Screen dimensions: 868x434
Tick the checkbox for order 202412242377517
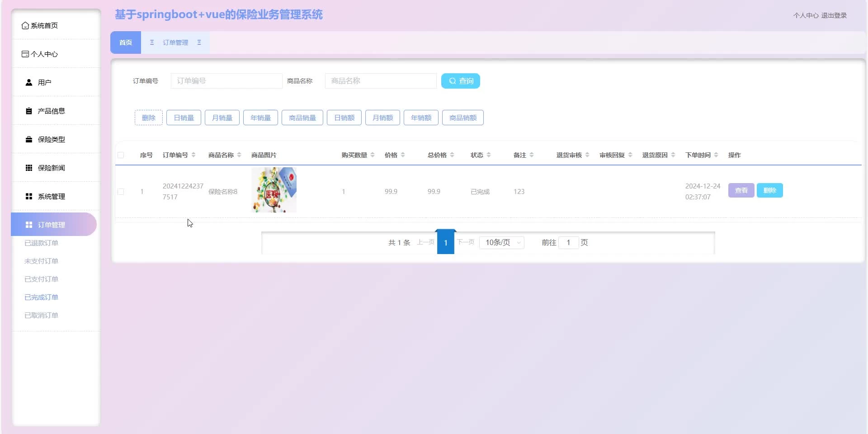(121, 192)
